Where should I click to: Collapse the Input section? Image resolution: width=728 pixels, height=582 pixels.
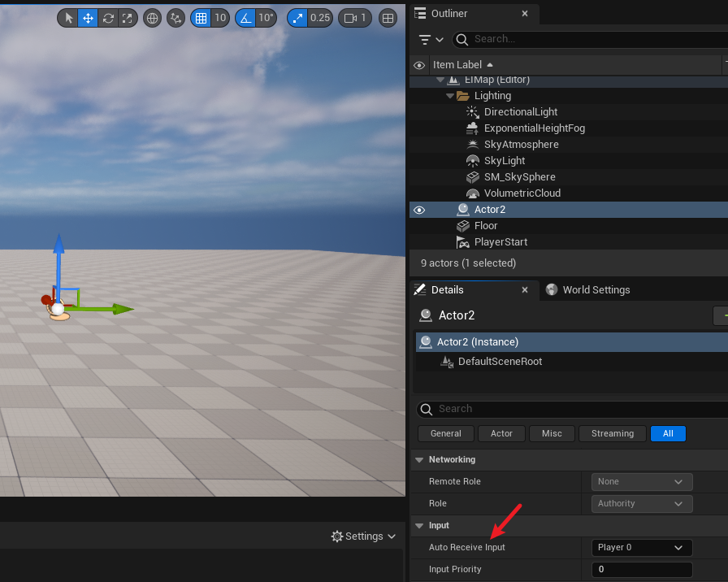point(419,526)
